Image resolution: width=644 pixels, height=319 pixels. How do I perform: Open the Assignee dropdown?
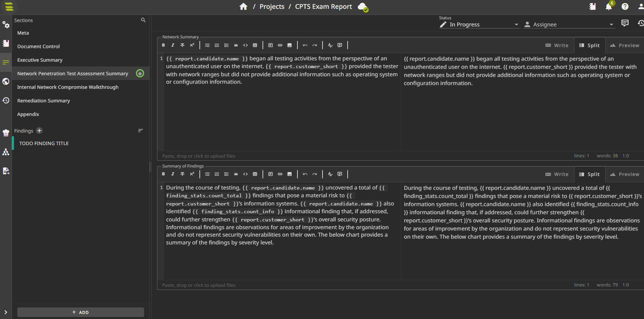pos(569,24)
